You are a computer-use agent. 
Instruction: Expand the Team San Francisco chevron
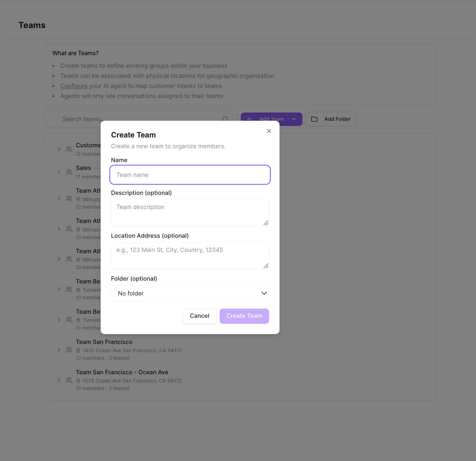pyautogui.click(x=59, y=350)
